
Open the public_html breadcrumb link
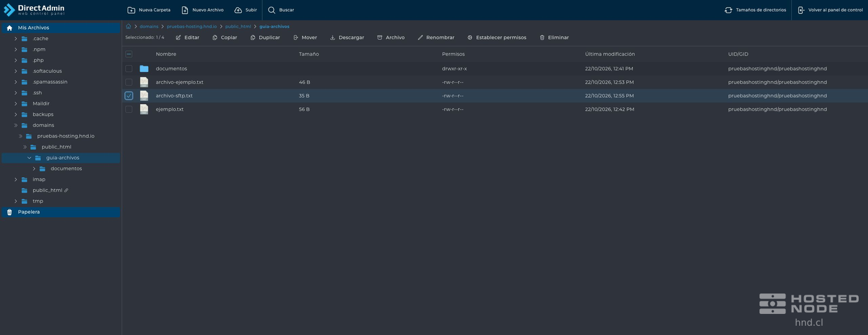(x=238, y=27)
